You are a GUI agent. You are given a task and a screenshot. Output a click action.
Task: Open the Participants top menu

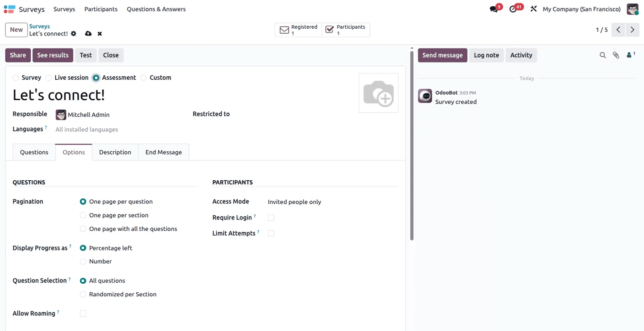point(101,9)
